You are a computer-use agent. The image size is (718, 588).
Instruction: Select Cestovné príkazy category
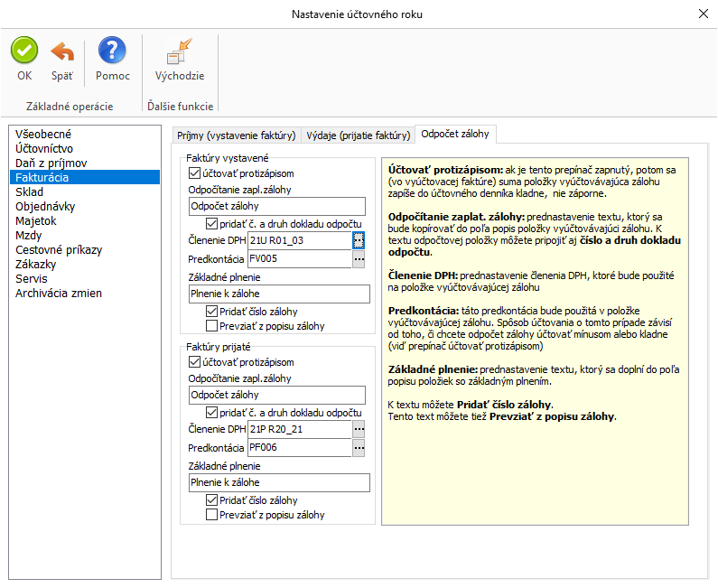[85, 249]
